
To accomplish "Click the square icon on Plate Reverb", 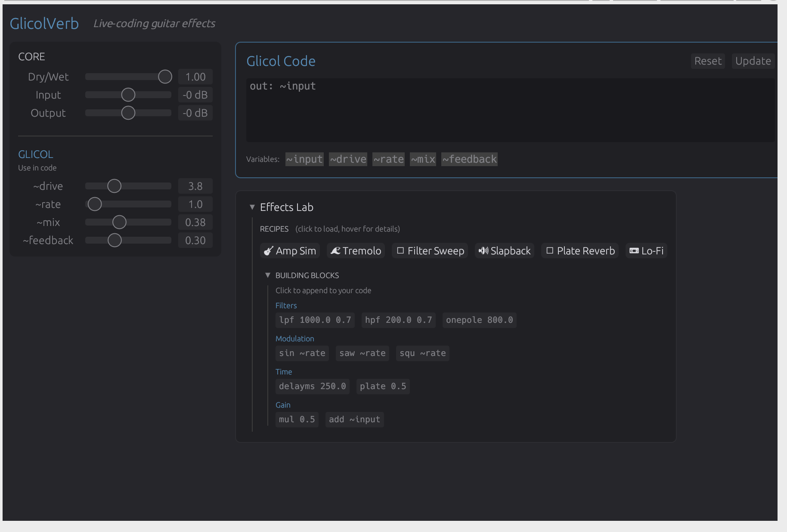I will point(550,251).
